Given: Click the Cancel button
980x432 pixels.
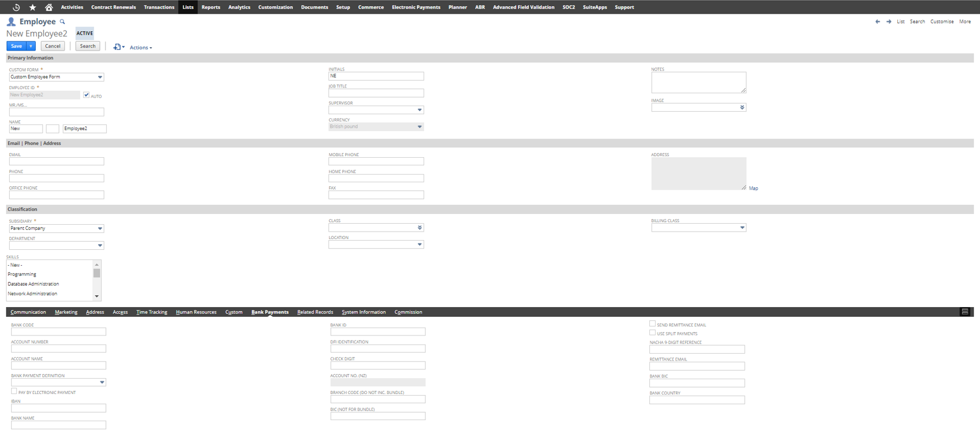Looking at the screenshot, I should point(53,46).
